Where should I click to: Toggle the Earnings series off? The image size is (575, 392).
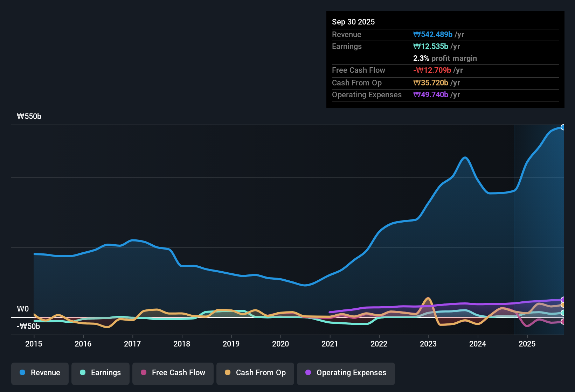(x=100, y=373)
